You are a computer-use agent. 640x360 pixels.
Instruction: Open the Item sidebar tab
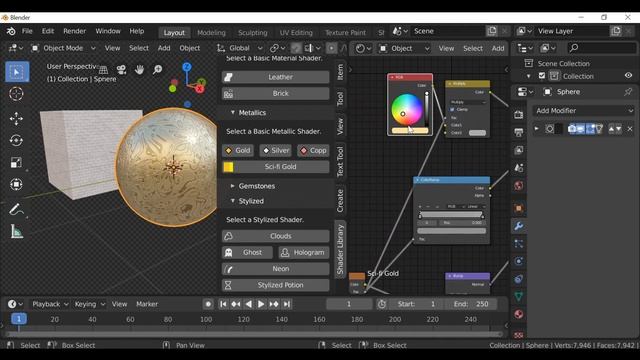point(340,72)
